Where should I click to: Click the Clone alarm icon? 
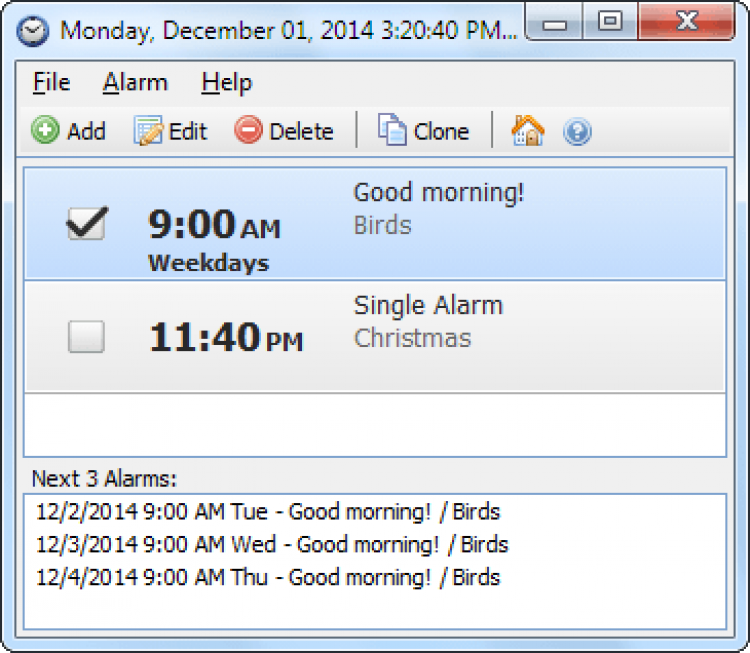coord(392,131)
